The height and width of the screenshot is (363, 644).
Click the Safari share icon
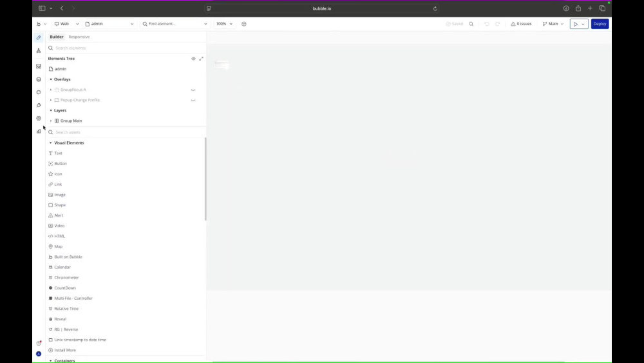pyautogui.click(x=578, y=8)
